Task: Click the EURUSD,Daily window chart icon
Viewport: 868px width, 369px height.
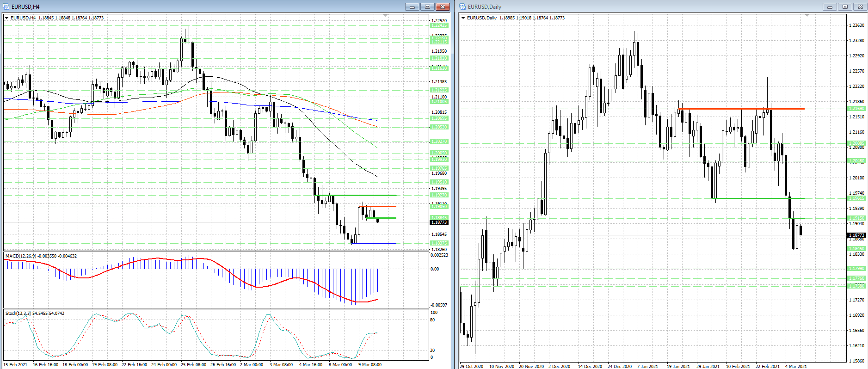Action: tap(462, 6)
